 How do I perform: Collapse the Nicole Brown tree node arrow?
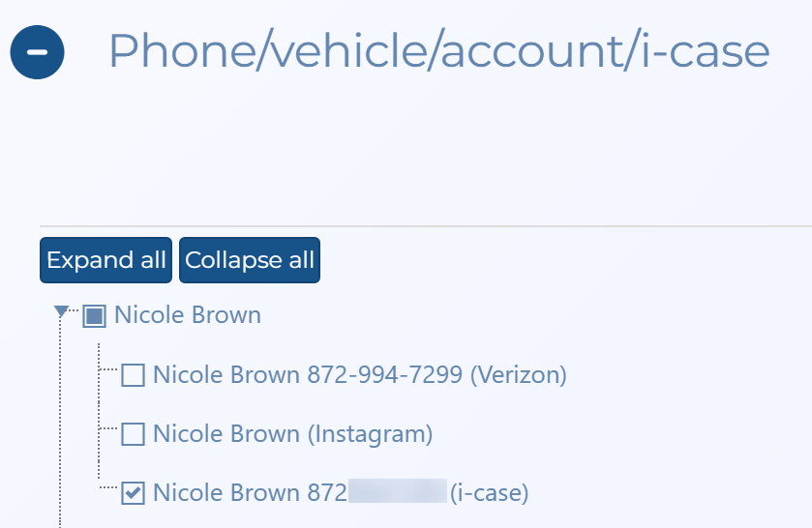tap(62, 312)
